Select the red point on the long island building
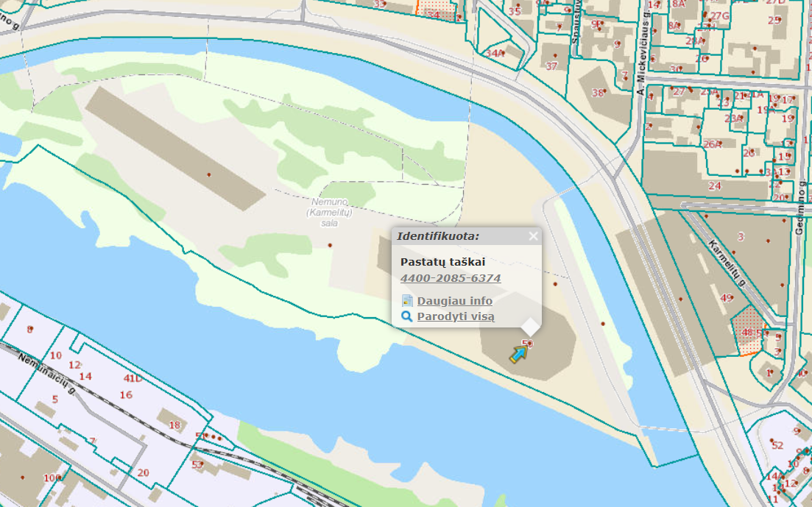The width and height of the screenshot is (812, 507). click(209, 174)
